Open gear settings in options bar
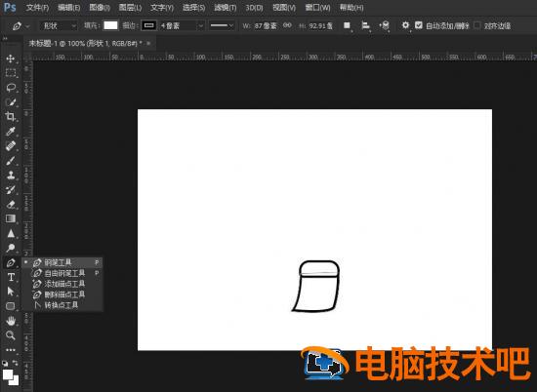This screenshot has height=392, width=537. 405,25
